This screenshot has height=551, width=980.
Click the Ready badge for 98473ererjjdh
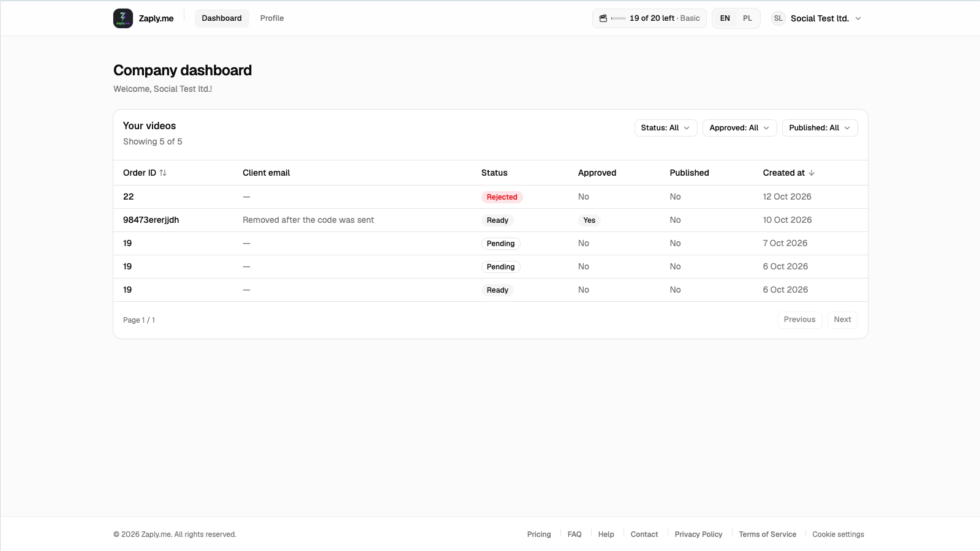pyautogui.click(x=497, y=220)
